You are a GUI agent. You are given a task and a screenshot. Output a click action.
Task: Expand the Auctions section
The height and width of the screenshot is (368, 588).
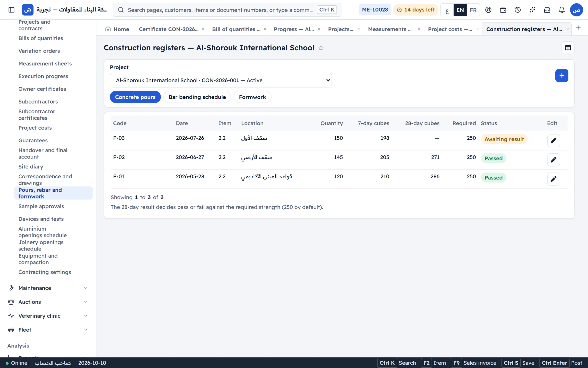[x=48, y=302]
